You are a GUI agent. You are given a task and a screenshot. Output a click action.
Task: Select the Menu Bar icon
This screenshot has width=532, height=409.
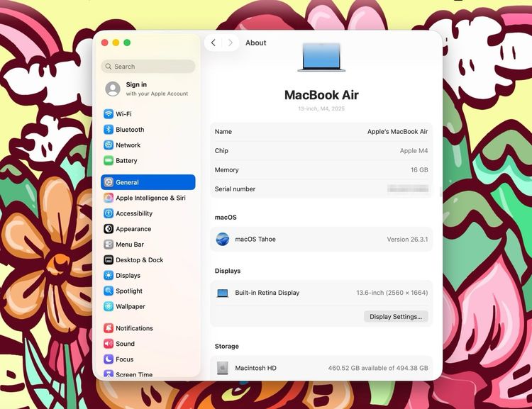(109, 245)
